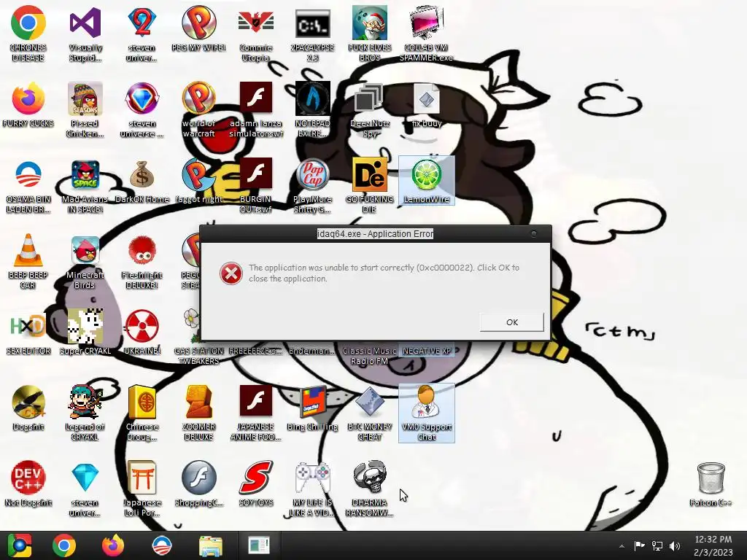Switch to the running window taskbar button
The height and width of the screenshot is (560, 747).
(x=259, y=545)
